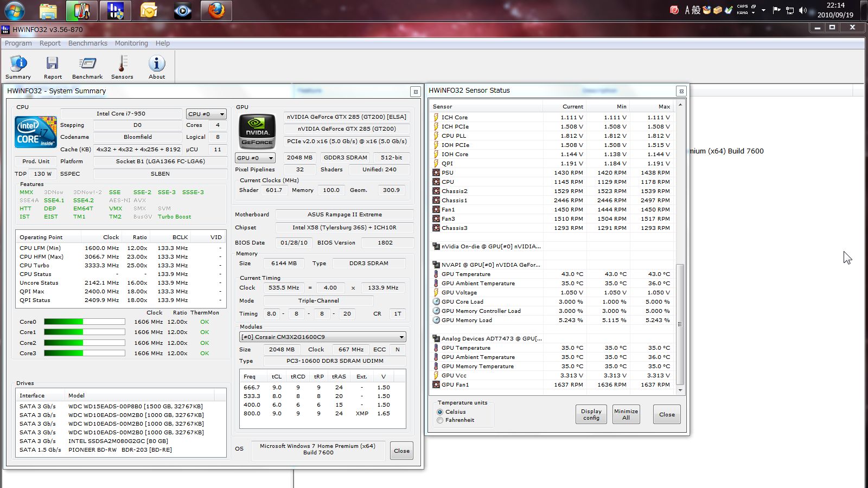Click the Intel Core i7 logo

coord(36,132)
